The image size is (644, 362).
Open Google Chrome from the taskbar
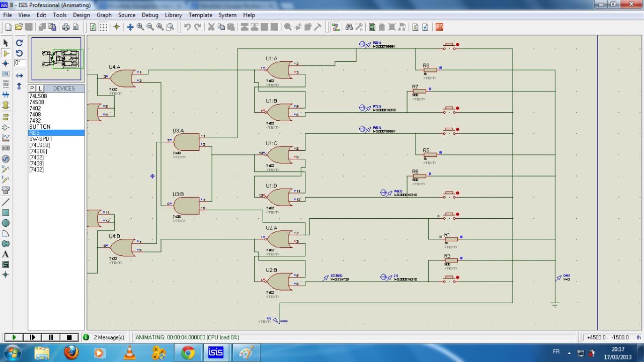click(188, 353)
